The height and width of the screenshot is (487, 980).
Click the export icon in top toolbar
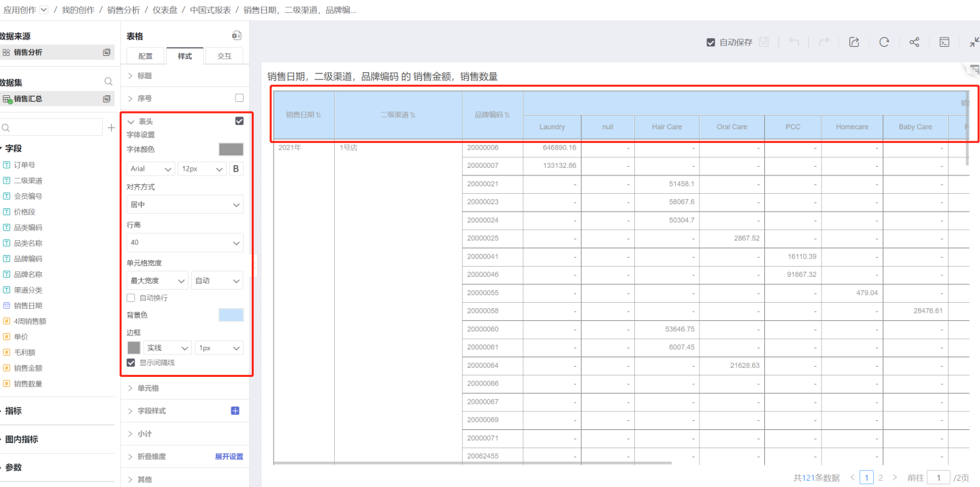(x=854, y=42)
